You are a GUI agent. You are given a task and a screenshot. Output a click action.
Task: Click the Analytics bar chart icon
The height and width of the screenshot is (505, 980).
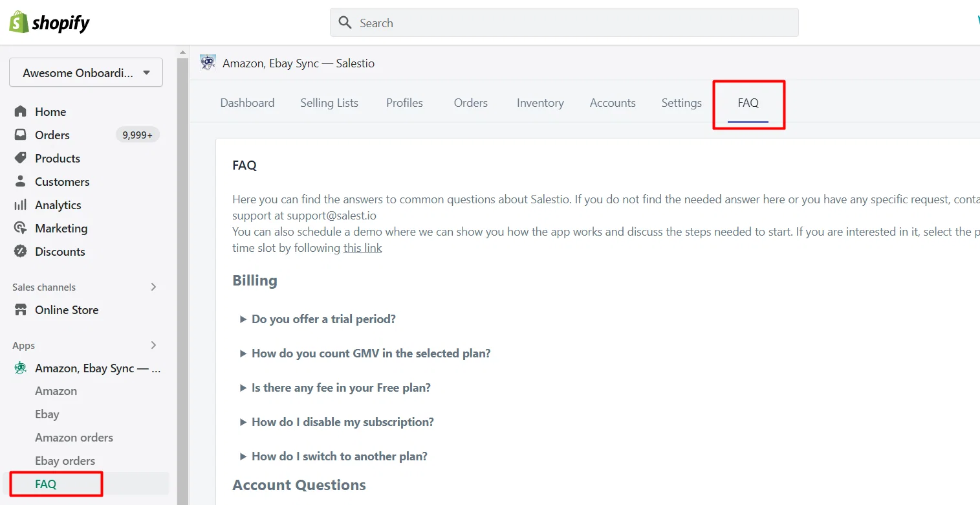[x=21, y=205]
